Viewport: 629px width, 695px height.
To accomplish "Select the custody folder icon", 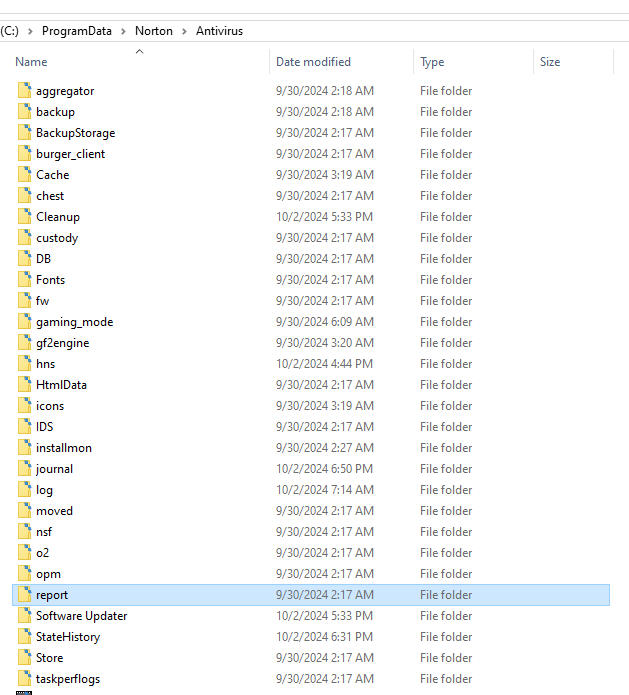I will pos(25,237).
